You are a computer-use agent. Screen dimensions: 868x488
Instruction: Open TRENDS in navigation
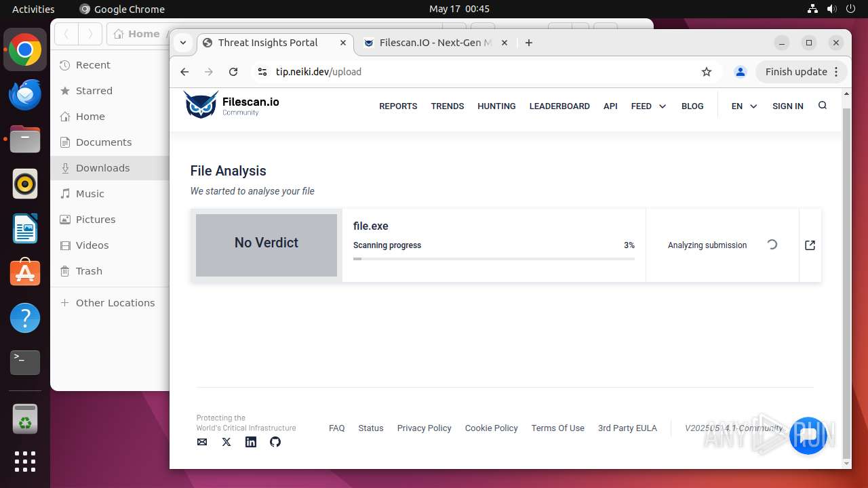tap(448, 106)
